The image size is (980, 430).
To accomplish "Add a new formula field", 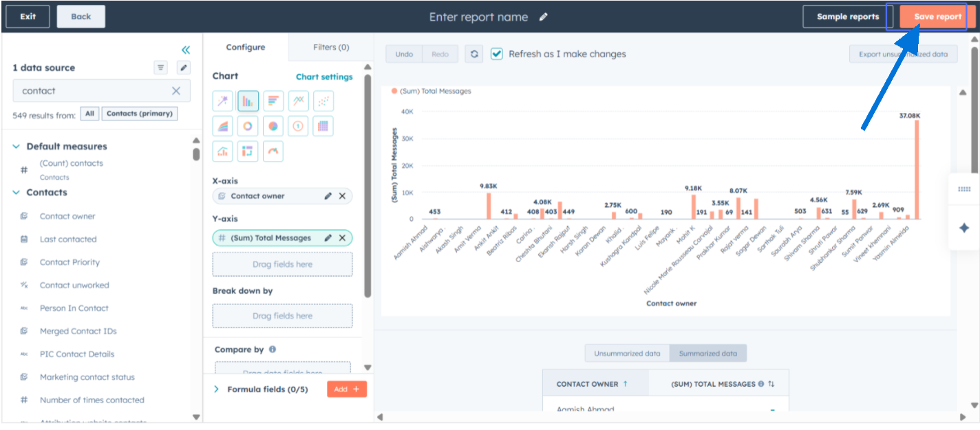I will [x=347, y=389].
